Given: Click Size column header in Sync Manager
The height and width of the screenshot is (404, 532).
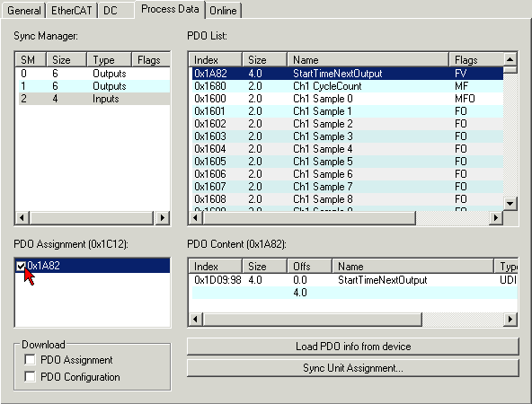Looking at the screenshot, I should click(66, 59).
